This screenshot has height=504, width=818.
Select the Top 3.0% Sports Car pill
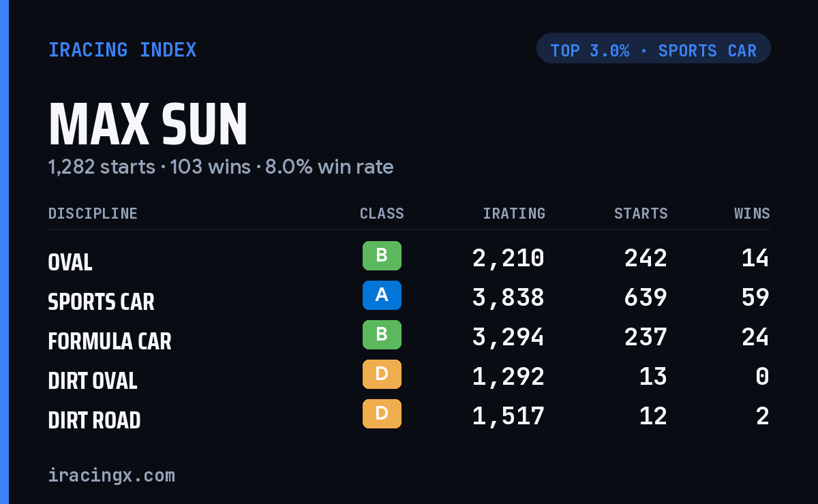click(654, 48)
